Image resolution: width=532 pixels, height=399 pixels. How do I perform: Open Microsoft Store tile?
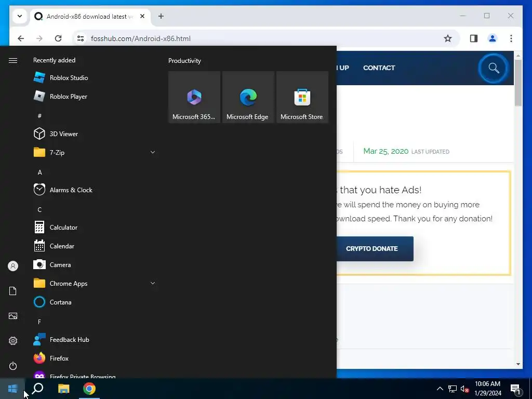(302, 97)
